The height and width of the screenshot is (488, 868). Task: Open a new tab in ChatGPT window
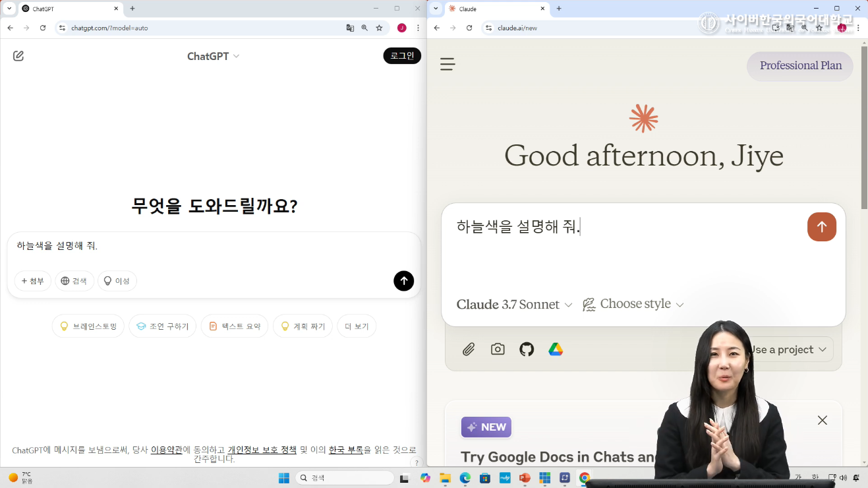(x=132, y=9)
